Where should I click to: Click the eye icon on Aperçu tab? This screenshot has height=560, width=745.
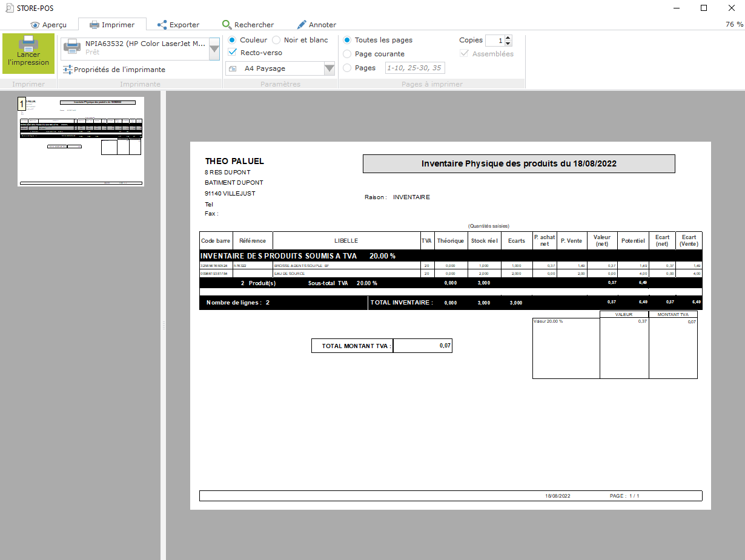pyautogui.click(x=35, y=25)
